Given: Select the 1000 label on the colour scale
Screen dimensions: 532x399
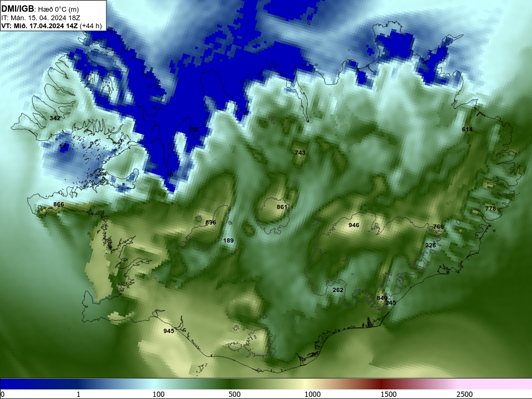Looking at the screenshot, I should pos(312,394).
